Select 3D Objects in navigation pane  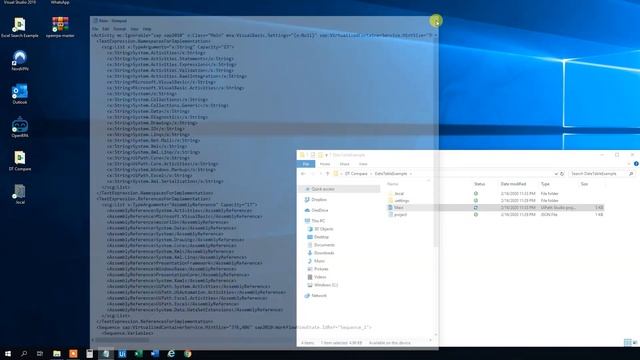pyautogui.click(x=324, y=229)
